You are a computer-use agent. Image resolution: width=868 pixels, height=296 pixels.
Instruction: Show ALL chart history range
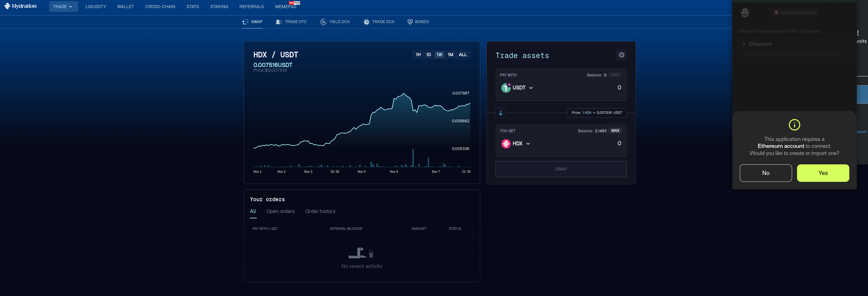pos(463,55)
